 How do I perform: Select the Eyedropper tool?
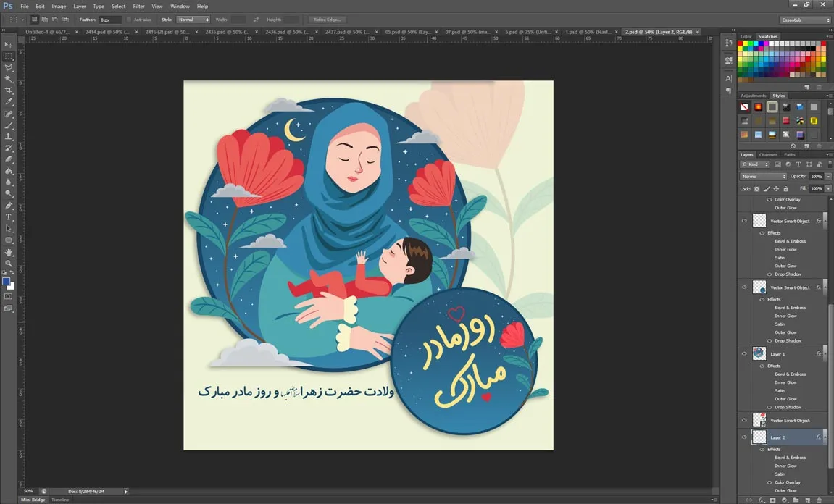(9, 102)
